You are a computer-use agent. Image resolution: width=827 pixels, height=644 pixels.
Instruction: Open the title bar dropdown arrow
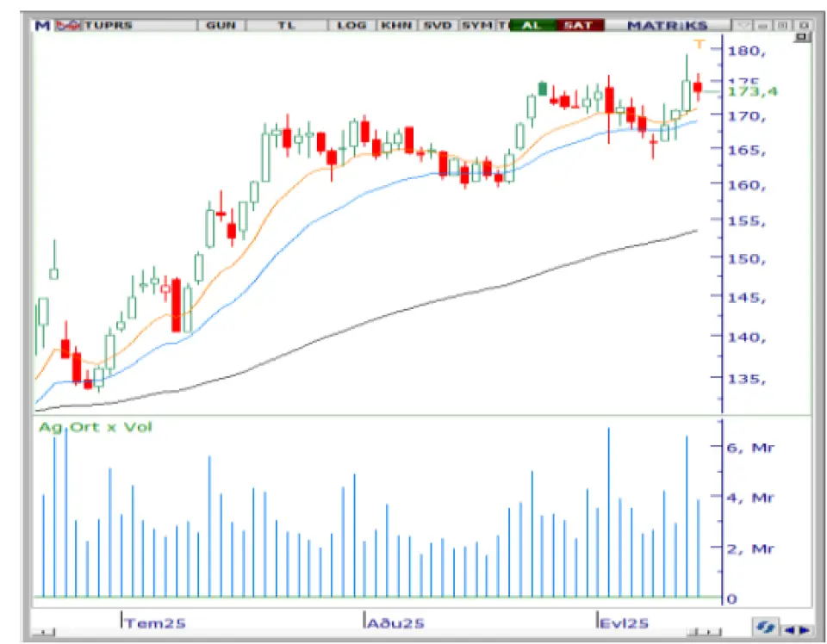point(743,25)
